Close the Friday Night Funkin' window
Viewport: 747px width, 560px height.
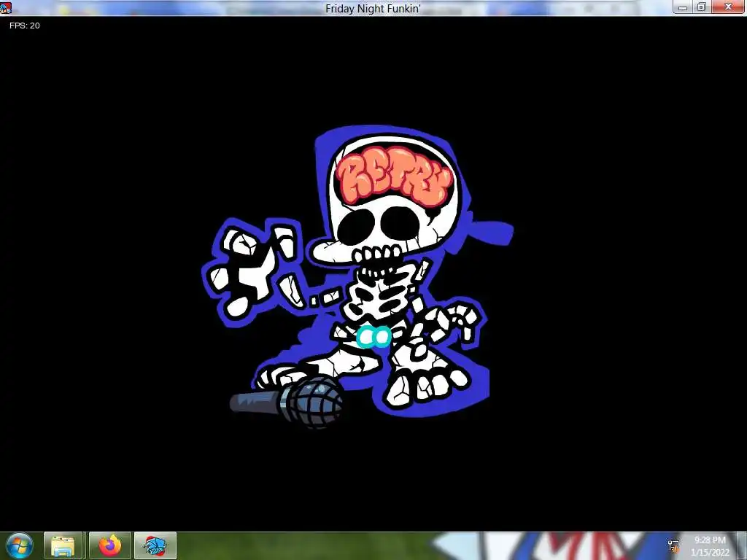(x=728, y=7)
